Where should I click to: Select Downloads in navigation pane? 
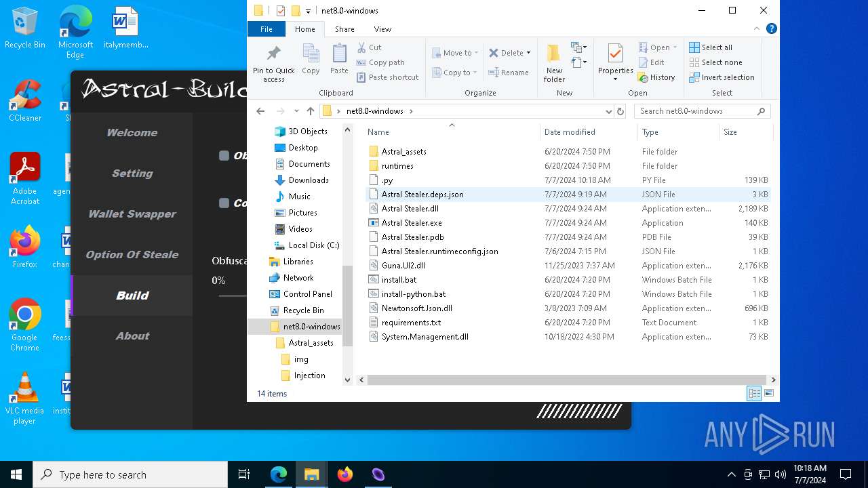pos(309,180)
